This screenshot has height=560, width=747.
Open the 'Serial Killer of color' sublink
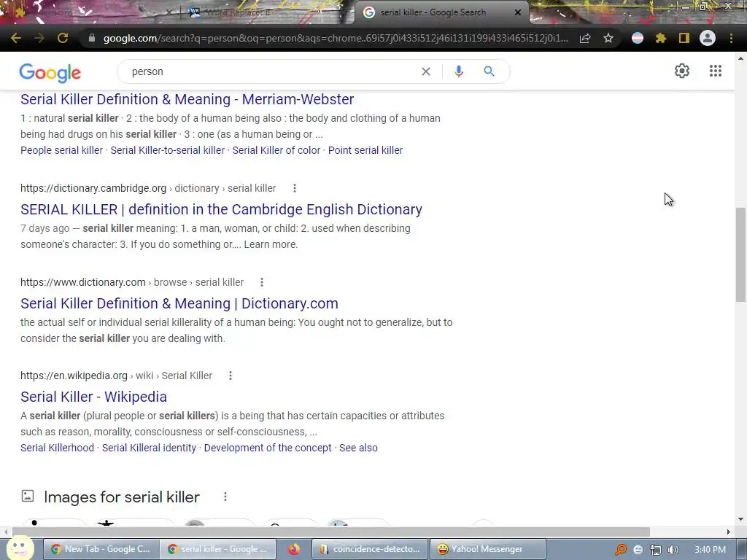[276, 150]
